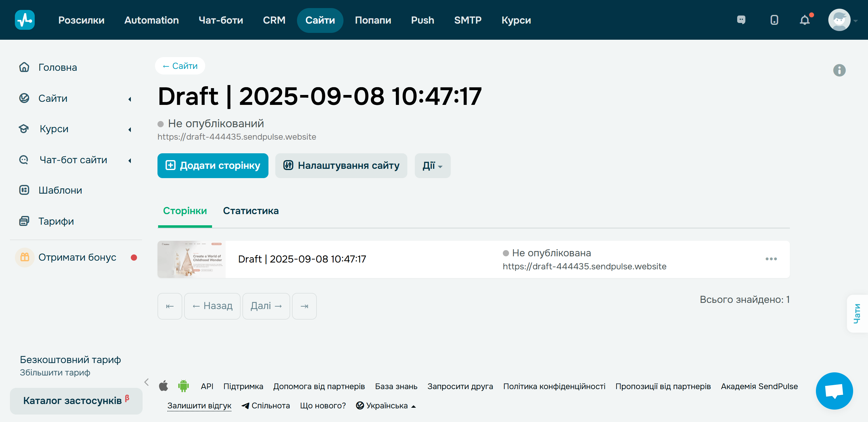The image size is (868, 422).
Task: Open the messenger chat icon in top bar
Action: pyautogui.click(x=742, y=20)
